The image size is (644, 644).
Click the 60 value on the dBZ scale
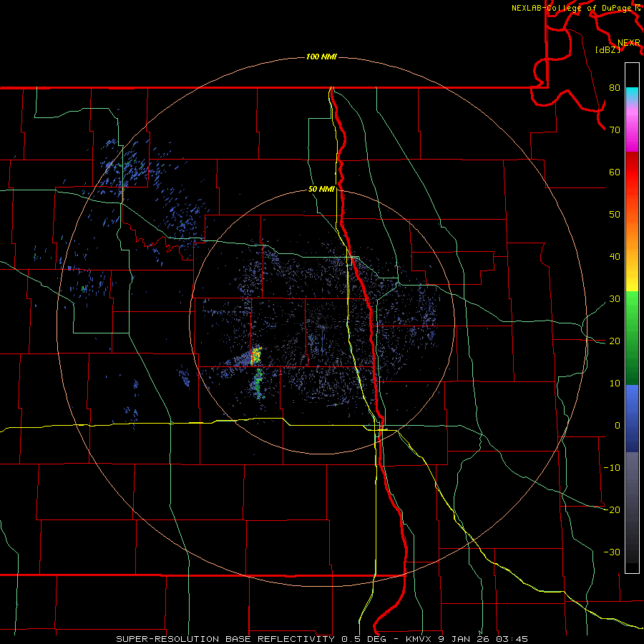pyautogui.click(x=615, y=172)
